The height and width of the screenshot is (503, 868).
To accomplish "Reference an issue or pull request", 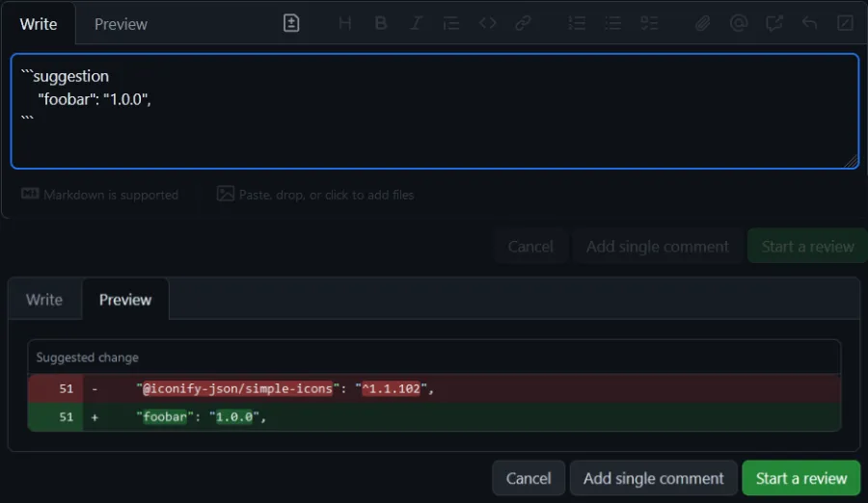I will pyautogui.click(x=773, y=23).
